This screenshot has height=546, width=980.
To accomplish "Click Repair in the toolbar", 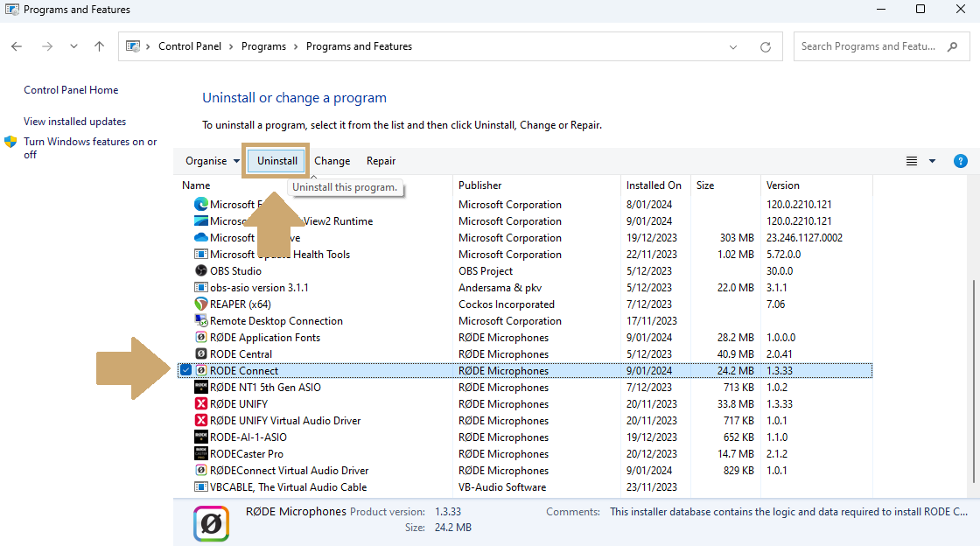I will click(x=381, y=161).
